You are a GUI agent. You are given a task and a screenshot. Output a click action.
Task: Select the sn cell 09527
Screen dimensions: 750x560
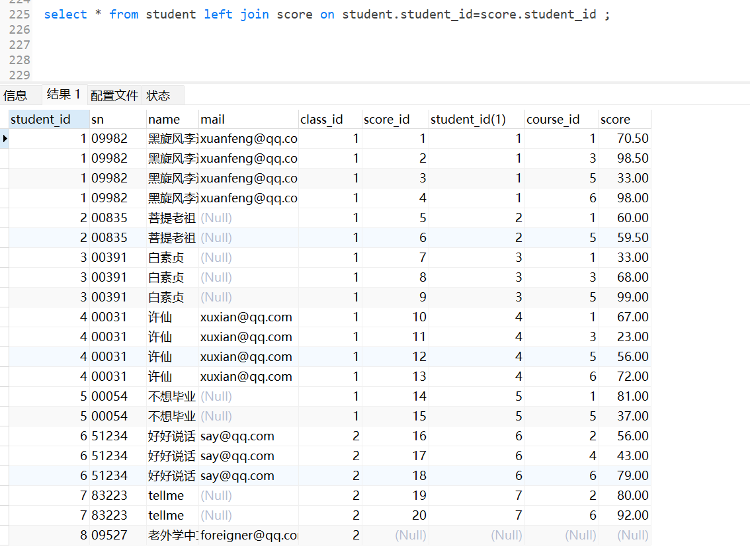tap(118, 535)
